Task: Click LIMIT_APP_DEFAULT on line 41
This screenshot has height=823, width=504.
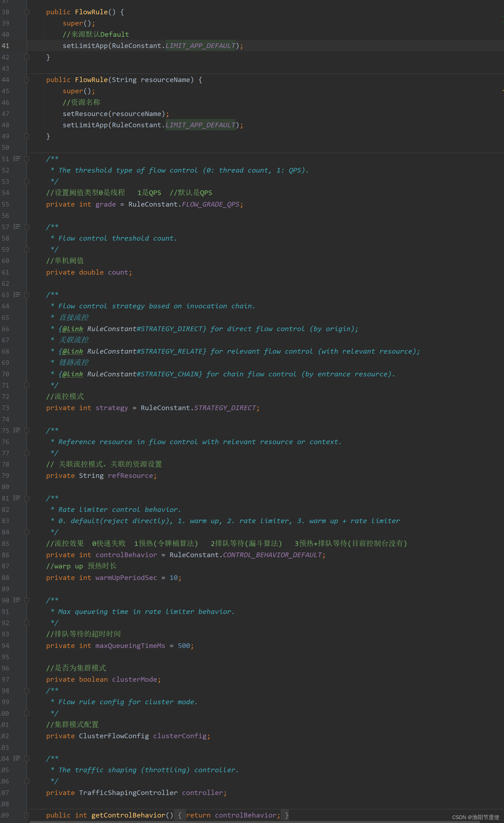Action: [200, 46]
